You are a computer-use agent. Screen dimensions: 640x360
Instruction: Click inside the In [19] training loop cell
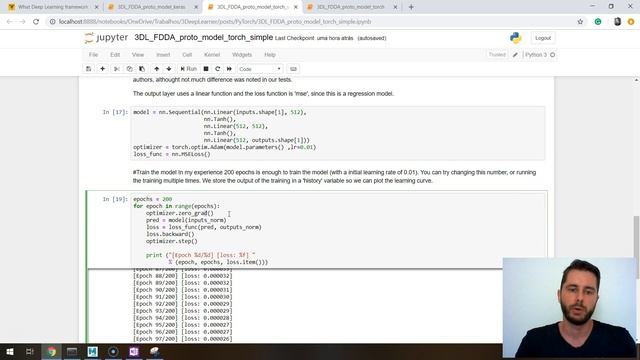(x=338, y=231)
